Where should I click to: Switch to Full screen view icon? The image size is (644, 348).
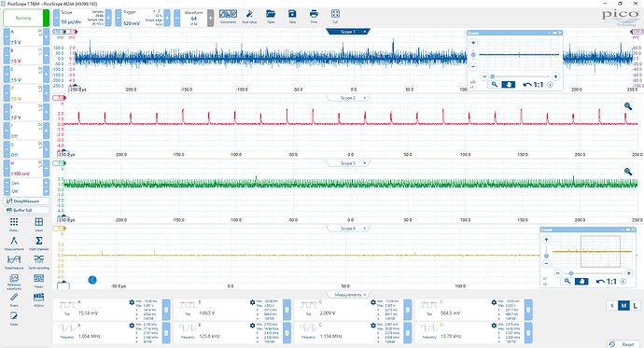tap(335, 14)
